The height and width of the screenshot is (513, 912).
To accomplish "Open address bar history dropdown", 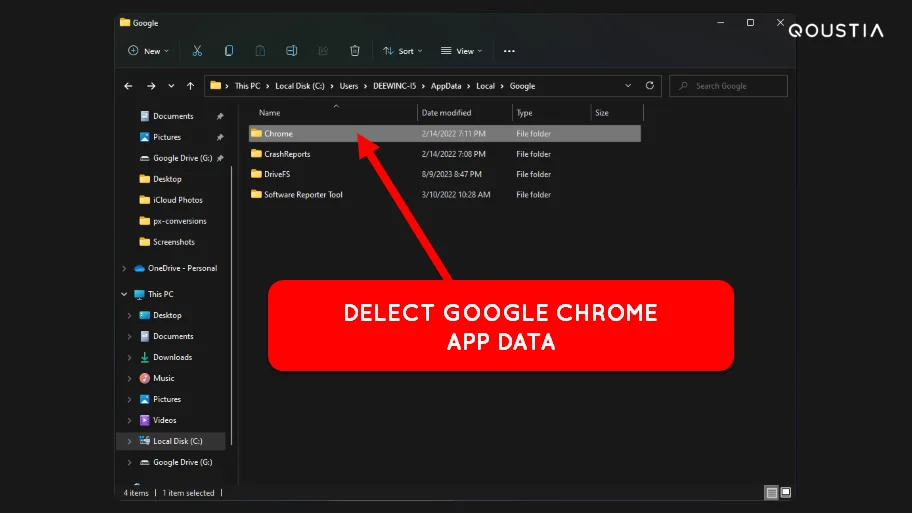I will pyautogui.click(x=628, y=86).
